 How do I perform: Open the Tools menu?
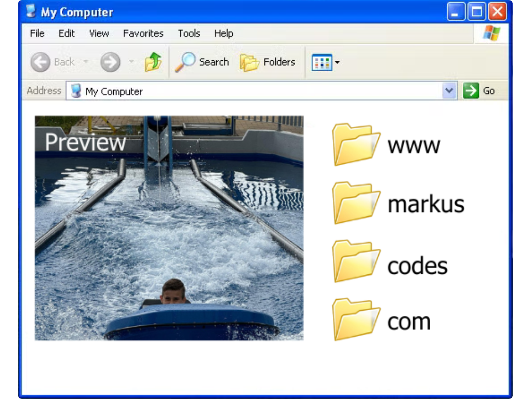pyautogui.click(x=189, y=33)
